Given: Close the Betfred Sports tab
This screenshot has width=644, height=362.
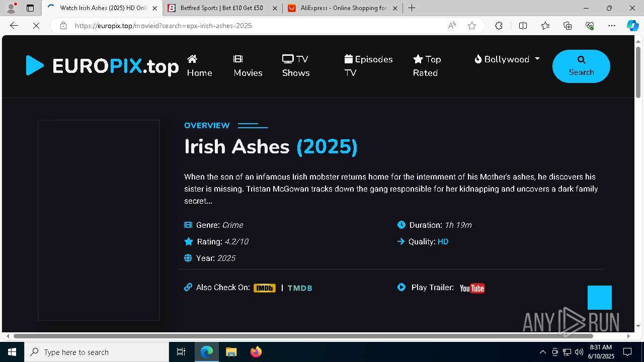Looking at the screenshot, I should [275, 8].
